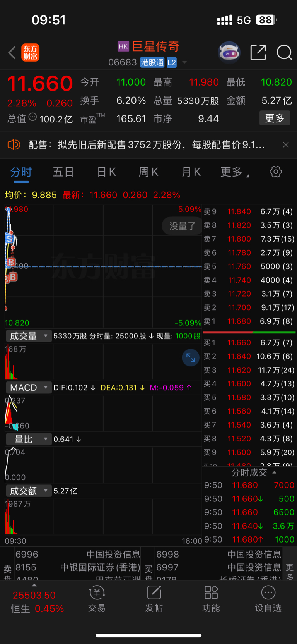Screen dimensions: 297x644
Task: Open the 东方财富 logo icon
Action: point(30,53)
